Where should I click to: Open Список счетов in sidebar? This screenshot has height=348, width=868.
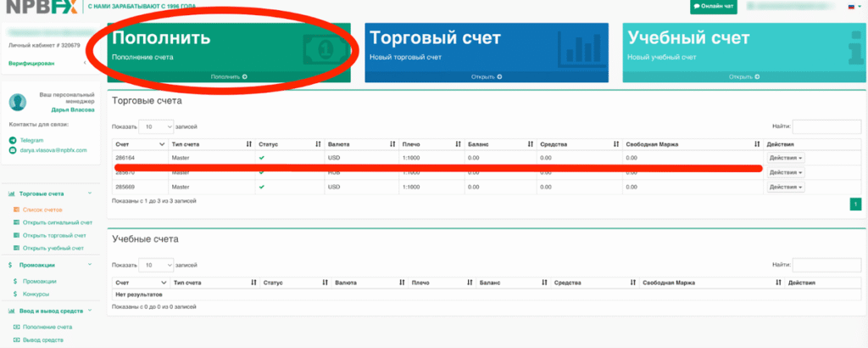42,209
